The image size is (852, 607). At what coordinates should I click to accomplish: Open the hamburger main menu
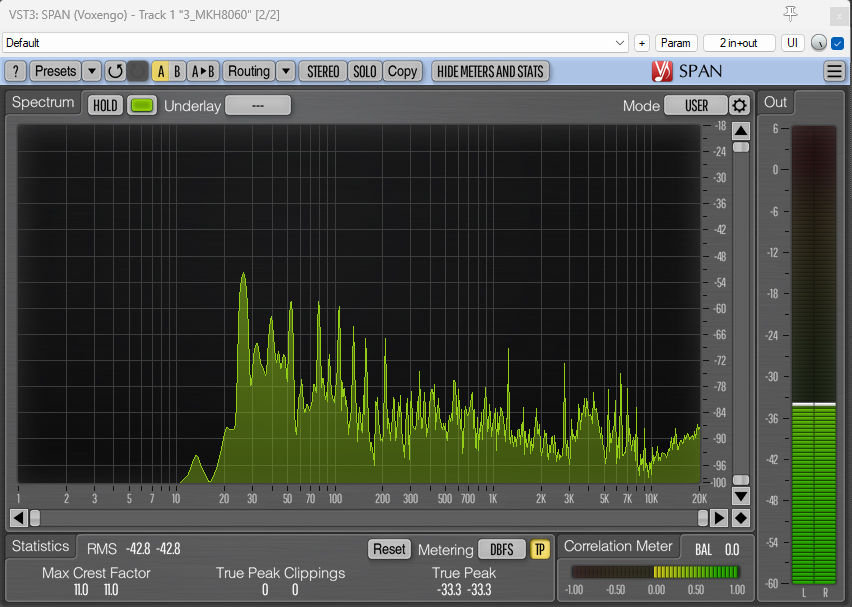point(834,71)
